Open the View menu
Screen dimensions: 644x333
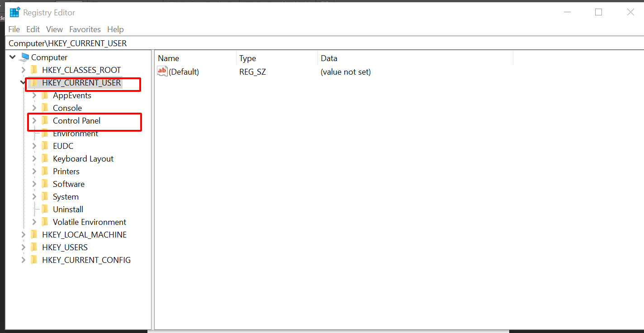point(54,29)
